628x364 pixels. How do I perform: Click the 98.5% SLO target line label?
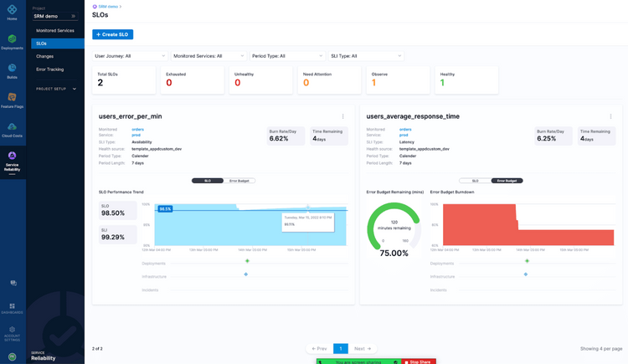pos(165,209)
